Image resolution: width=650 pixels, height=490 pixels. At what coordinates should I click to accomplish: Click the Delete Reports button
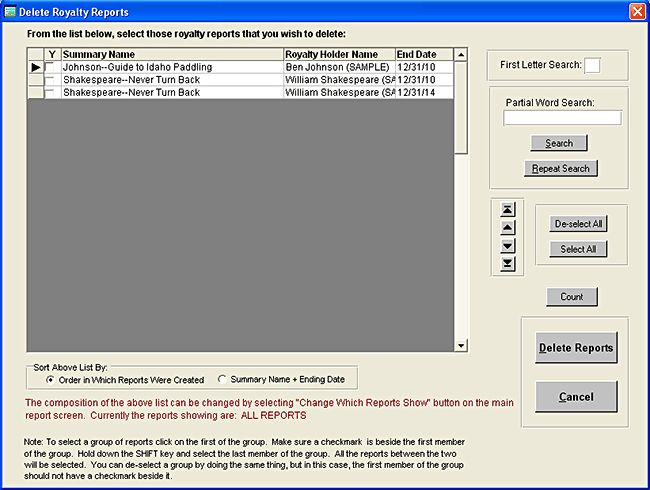tap(575, 348)
